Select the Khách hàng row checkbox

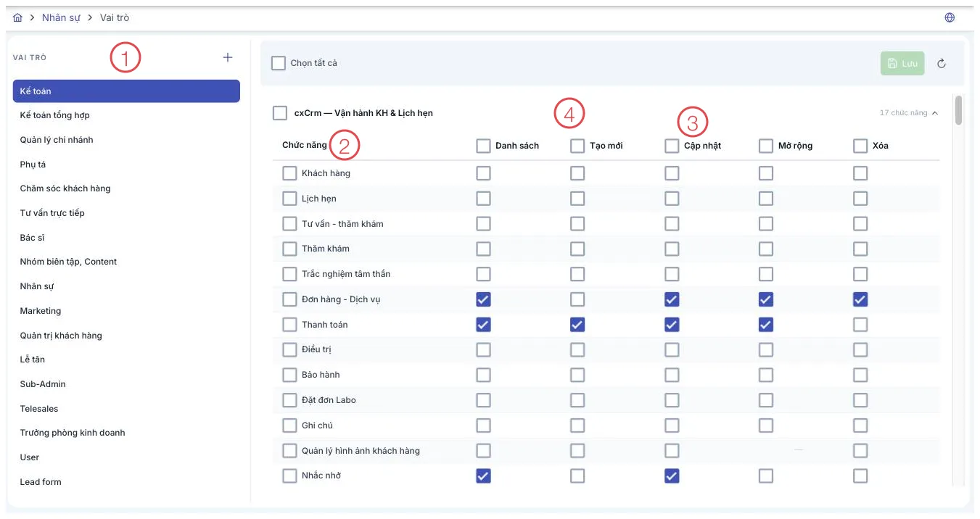coord(289,173)
